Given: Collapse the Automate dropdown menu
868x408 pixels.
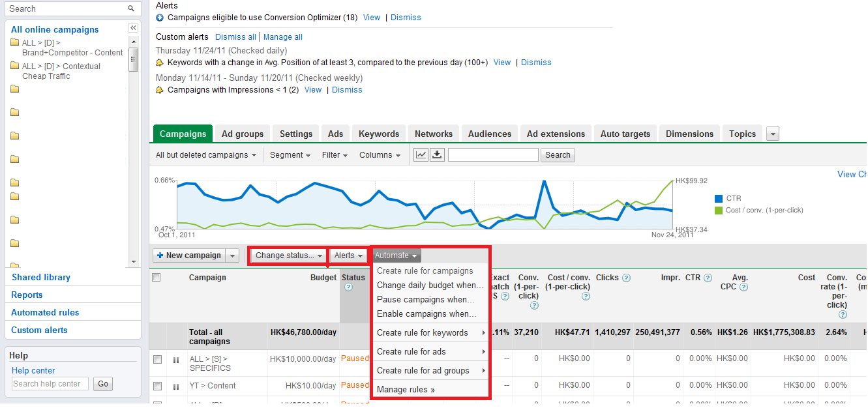Looking at the screenshot, I should click(x=397, y=255).
